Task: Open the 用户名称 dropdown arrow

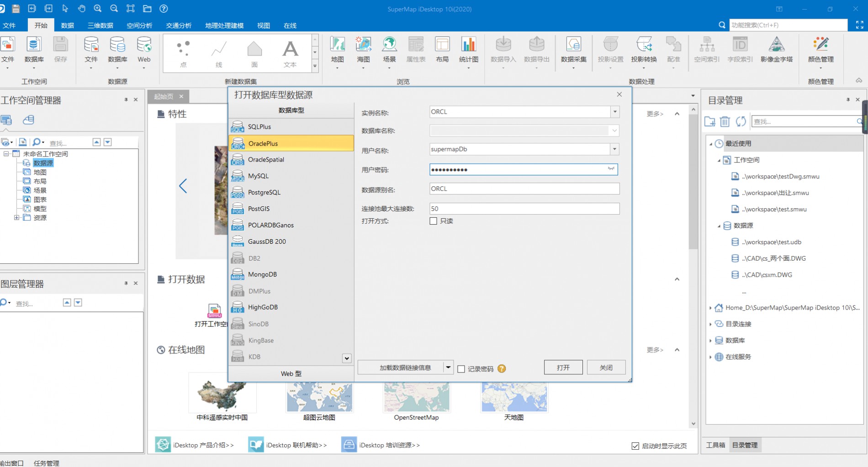Action: (x=615, y=149)
